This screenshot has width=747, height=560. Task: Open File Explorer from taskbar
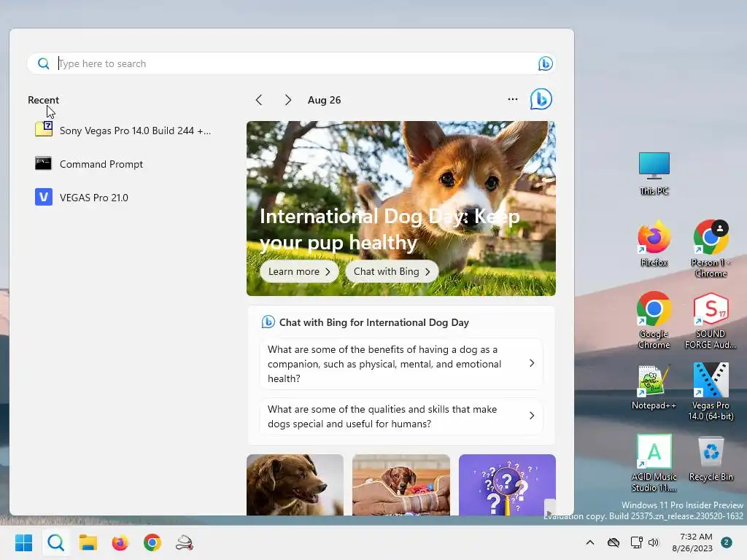[x=88, y=542]
